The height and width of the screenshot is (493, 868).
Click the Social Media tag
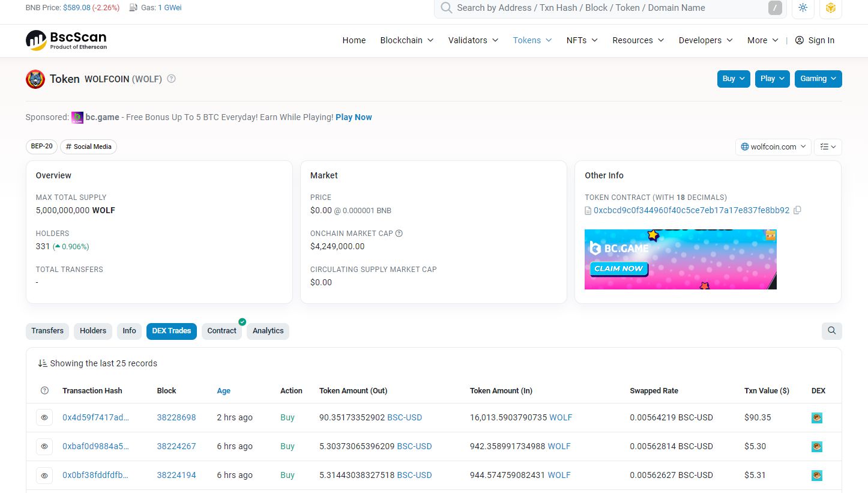pyautogui.click(x=88, y=147)
